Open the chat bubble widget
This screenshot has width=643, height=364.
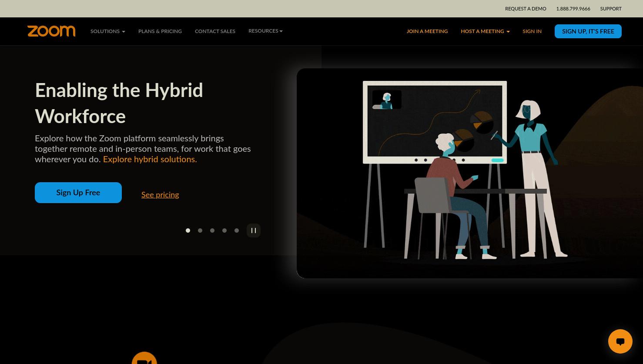point(620,341)
